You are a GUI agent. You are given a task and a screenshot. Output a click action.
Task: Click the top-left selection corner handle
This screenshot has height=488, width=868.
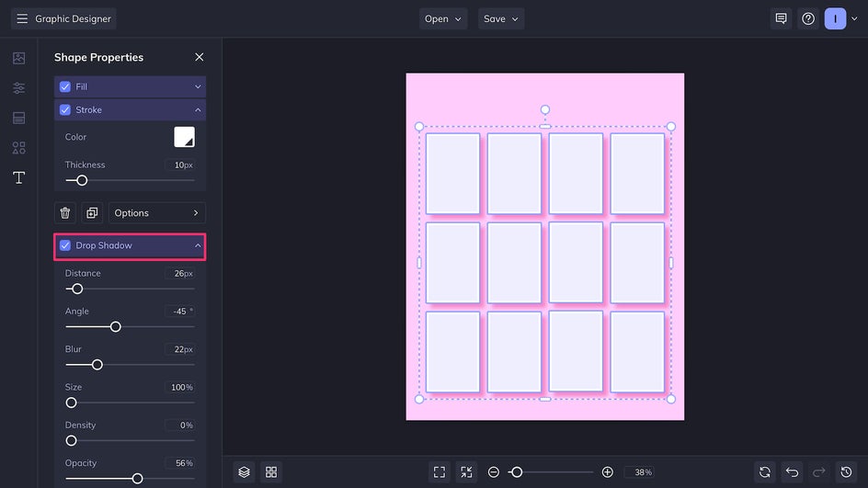(x=419, y=127)
